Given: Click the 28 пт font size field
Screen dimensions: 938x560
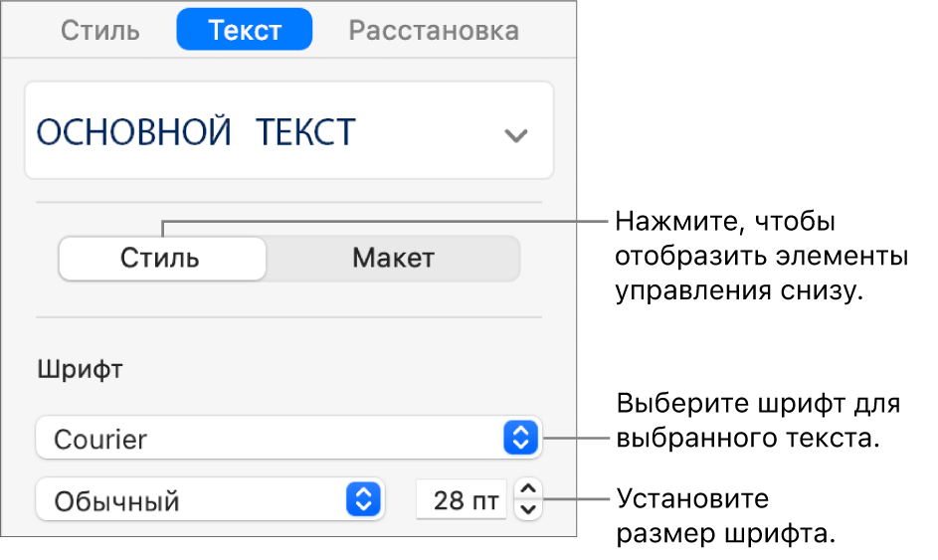Looking at the screenshot, I should click(x=462, y=499).
